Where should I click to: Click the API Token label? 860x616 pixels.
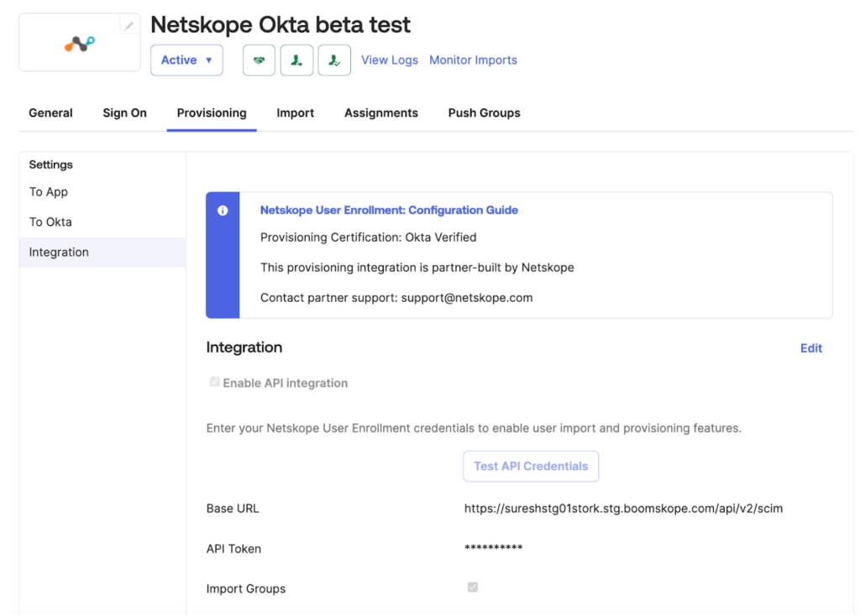pyautogui.click(x=233, y=549)
